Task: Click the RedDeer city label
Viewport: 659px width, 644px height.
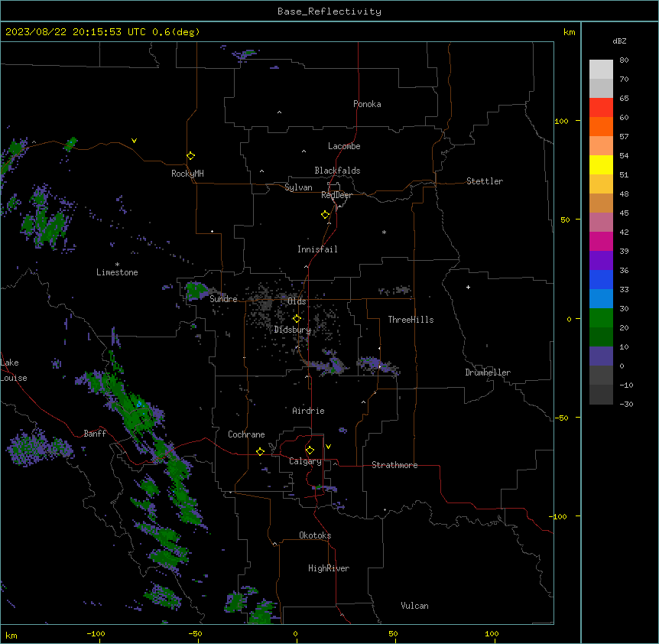Action: tap(336, 195)
